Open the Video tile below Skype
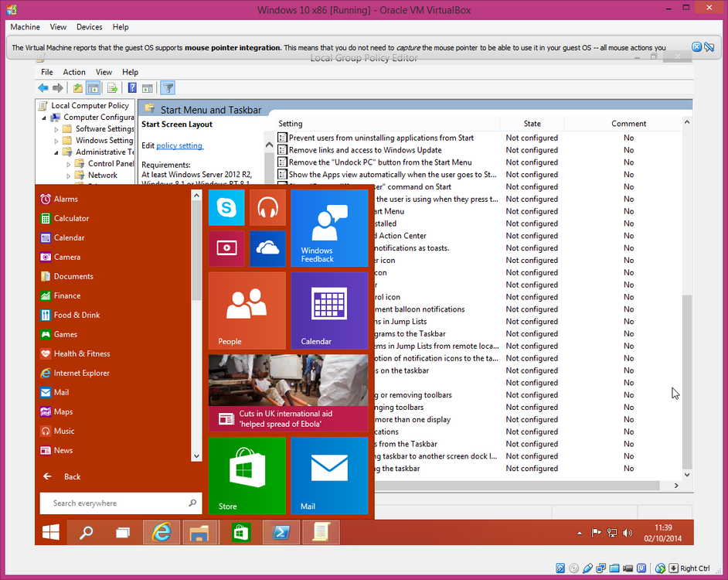Image resolution: width=728 pixels, height=580 pixels. point(226,249)
